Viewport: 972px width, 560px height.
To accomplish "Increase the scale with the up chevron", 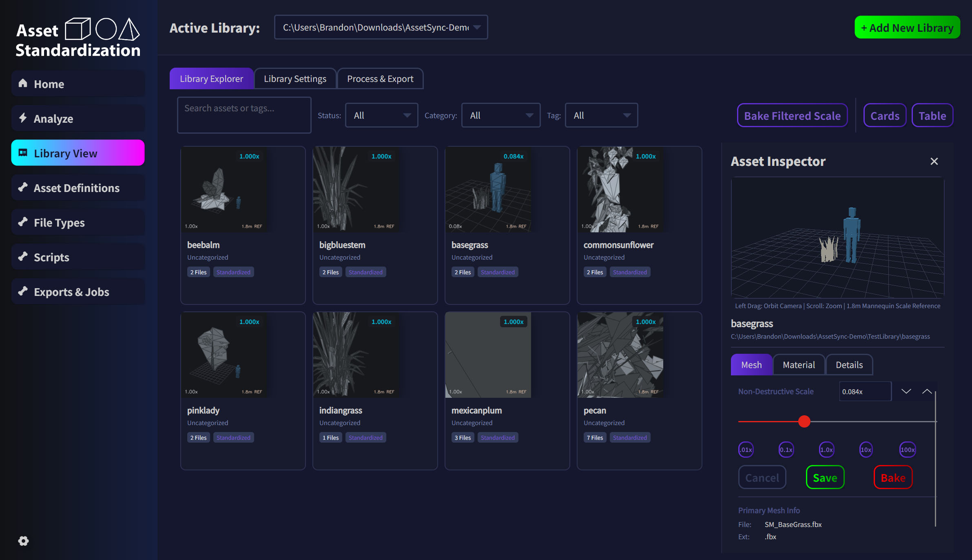I will 927,391.
